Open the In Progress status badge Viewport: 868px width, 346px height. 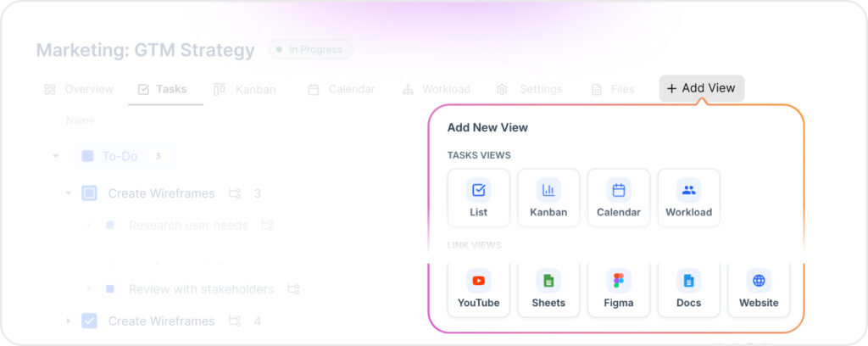tap(310, 49)
